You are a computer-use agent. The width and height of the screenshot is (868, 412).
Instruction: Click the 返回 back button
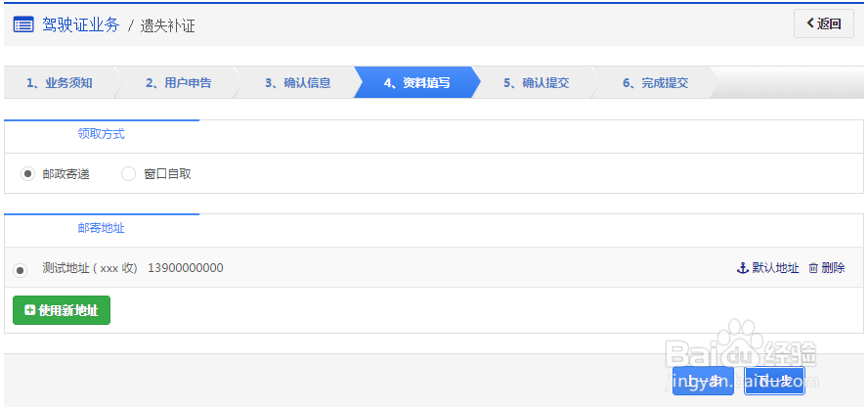[x=824, y=23]
